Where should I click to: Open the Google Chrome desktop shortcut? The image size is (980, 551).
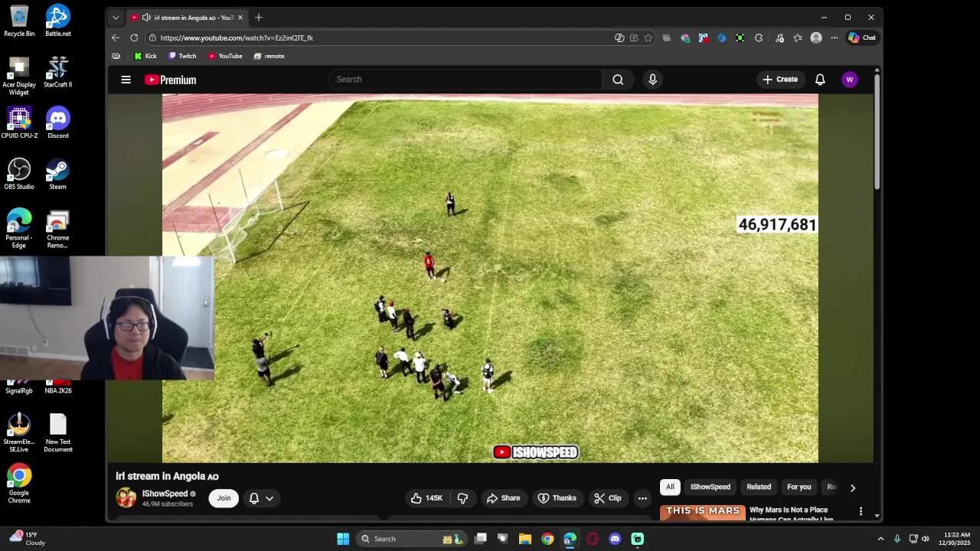19,483
